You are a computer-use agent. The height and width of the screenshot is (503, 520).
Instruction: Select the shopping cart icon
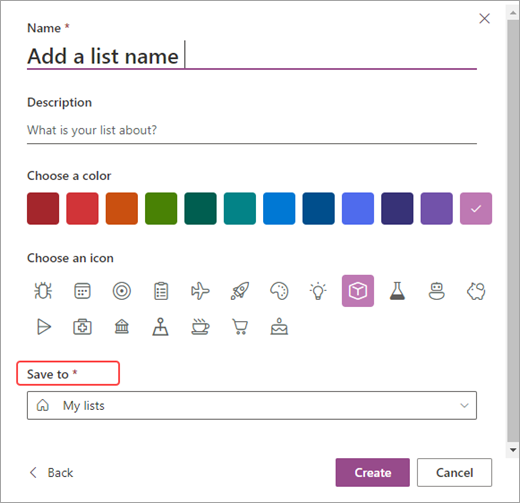(240, 327)
